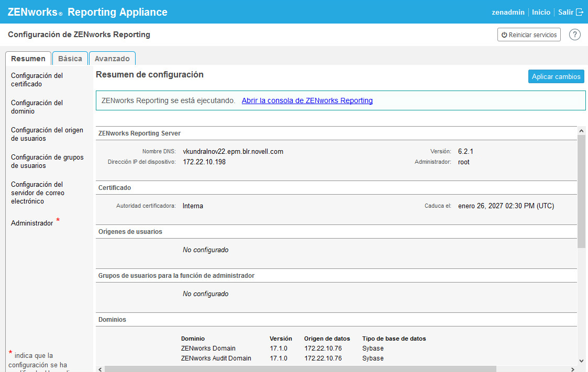This screenshot has width=588, height=372.
Task: Open Configuración de grupos de usuarios
Action: 47,161
